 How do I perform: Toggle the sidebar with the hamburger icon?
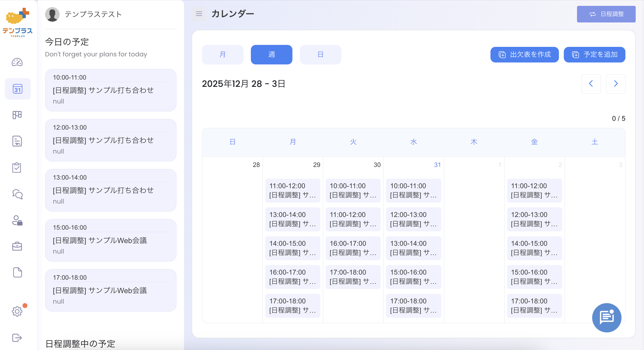[199, 14]
